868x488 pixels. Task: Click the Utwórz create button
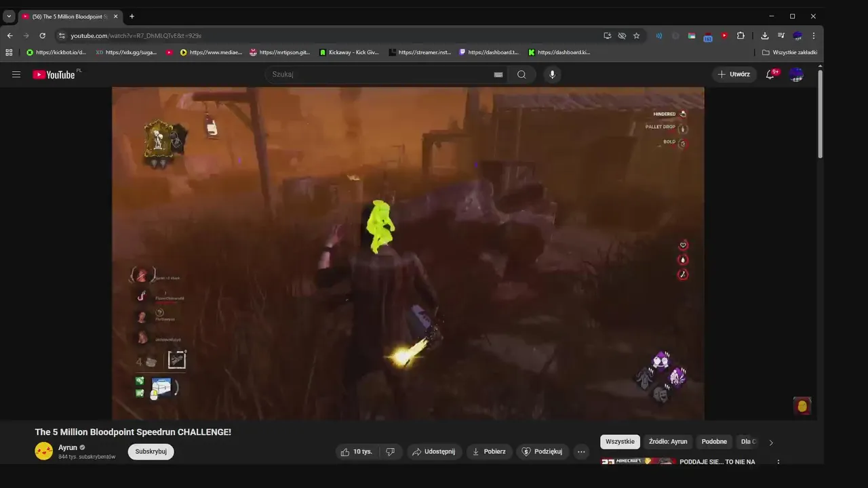coord(734,75)
